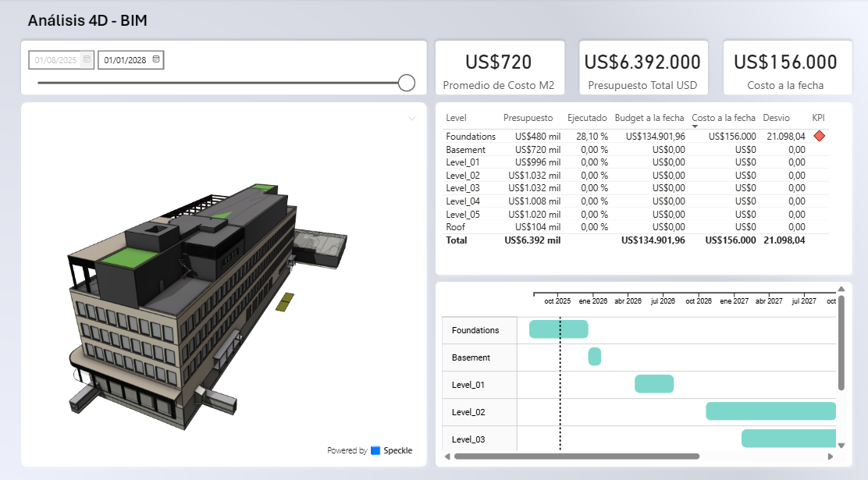Open the end date calendar picker icon
Viewport: 868px width, 480px height.
tap(156, 59)
